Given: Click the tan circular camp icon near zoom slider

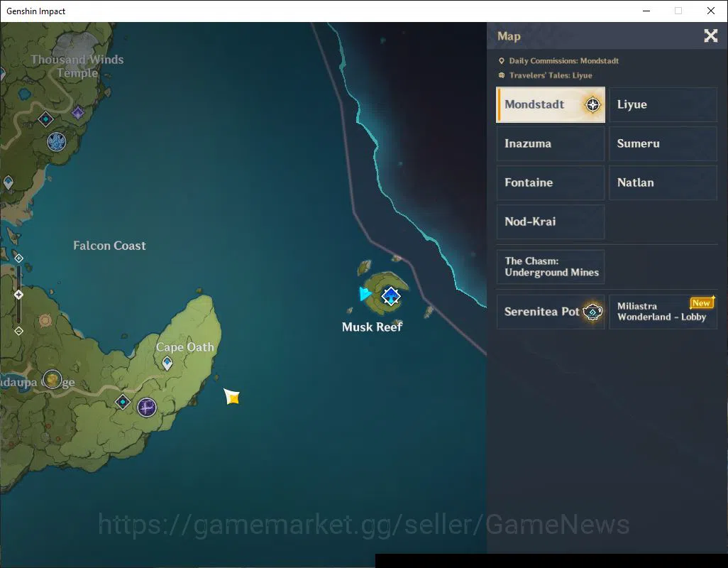Looking at the screenshot, I should click(x=45, y=320).
